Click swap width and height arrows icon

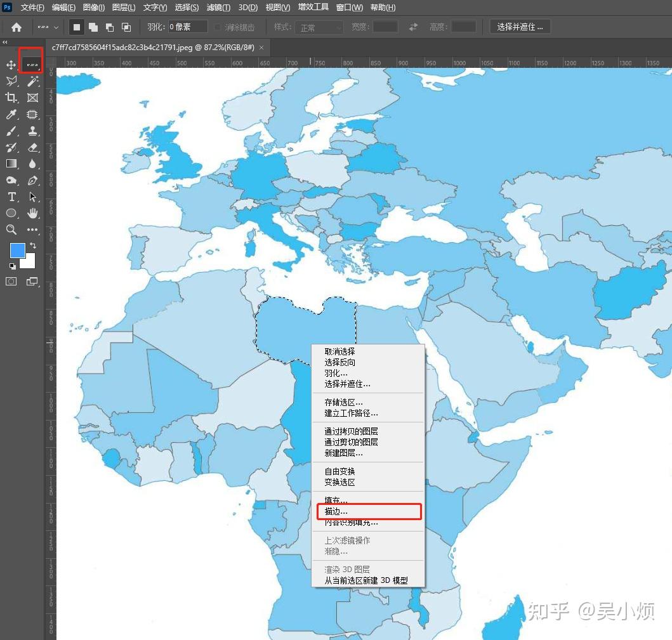pos(413,27)
